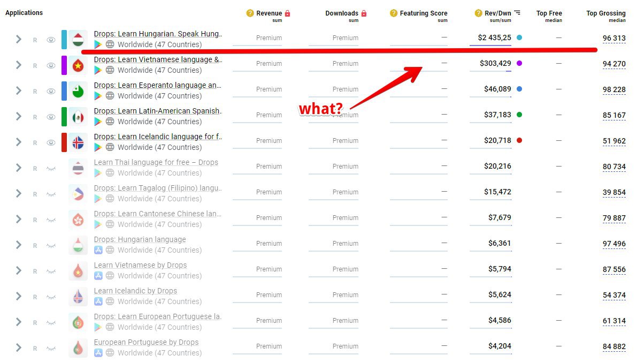This screenshot has width=644, height=363.
Task: Sort by the Top Grossing column header
Action: [x=606, y=13]
